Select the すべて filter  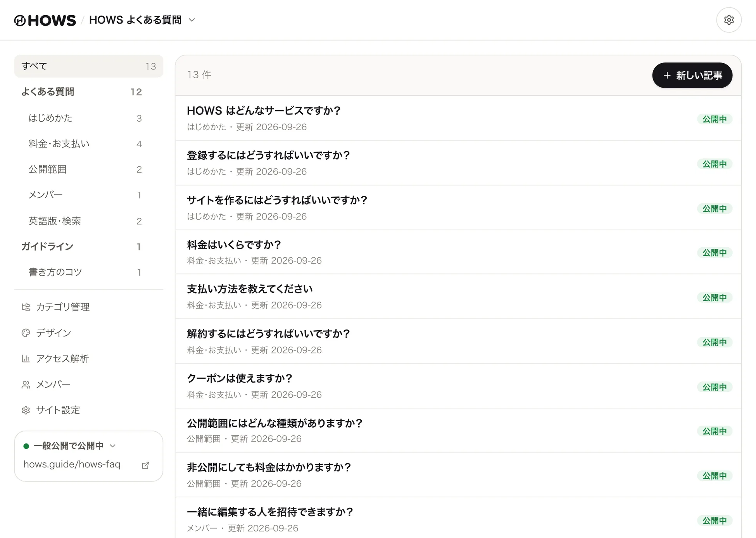pos(89,66)
